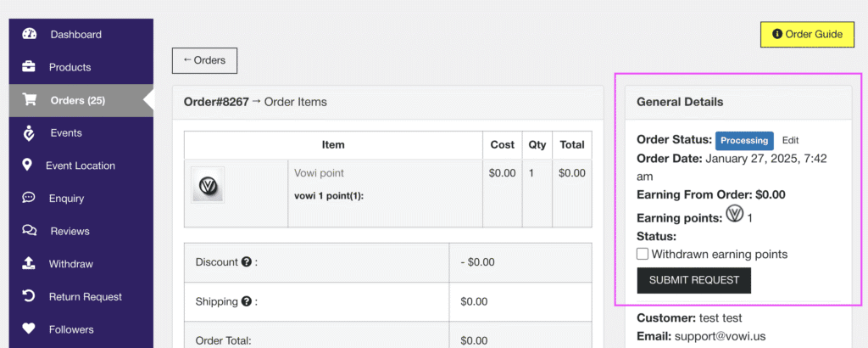Click the Dashboard gauge icon
Viewport: 868px width, 348px height.
[30, 34]
